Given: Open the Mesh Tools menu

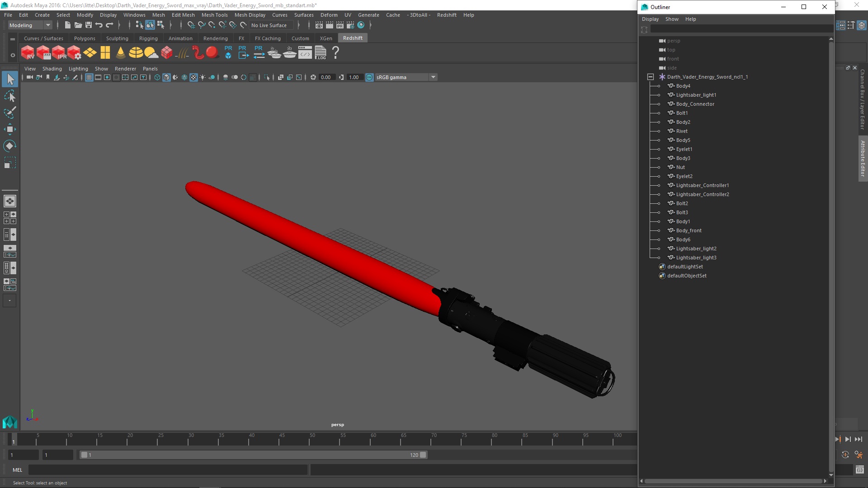Looking at the screenshot, I should [214, 15].
